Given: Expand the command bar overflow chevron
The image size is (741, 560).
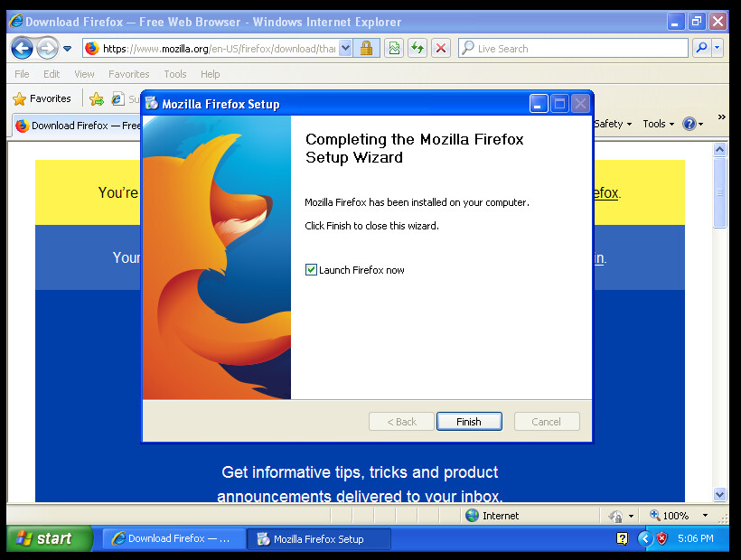Looking at the screenshot, I should pyautogui.click(x=721, y=117).
